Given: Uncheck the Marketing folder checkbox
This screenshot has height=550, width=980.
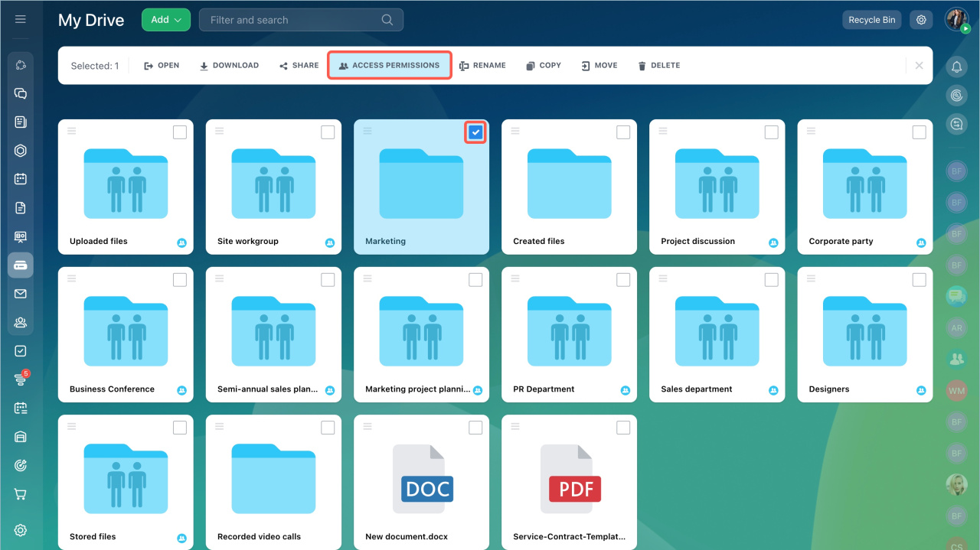Looking at the screenshot, I should (x=475, y=132).
